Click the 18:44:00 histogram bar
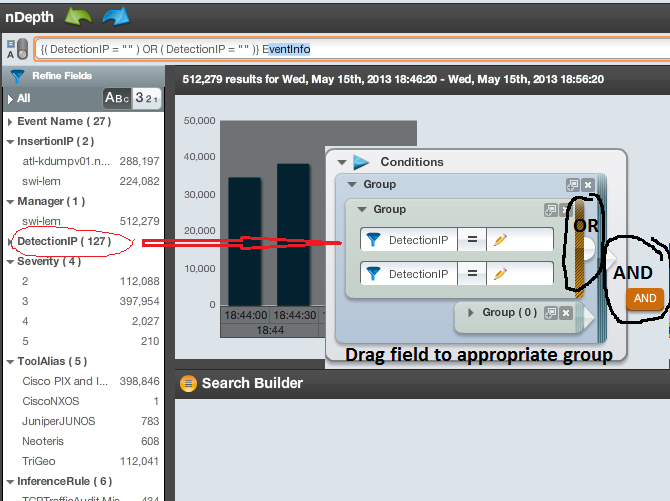Screen dimensions: 670x501 point(244,242)
